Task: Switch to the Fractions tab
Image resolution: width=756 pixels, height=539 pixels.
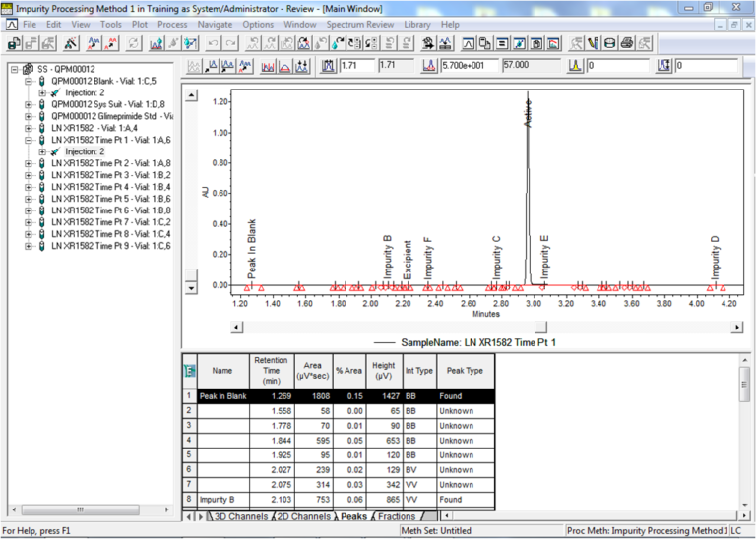Action: tap(398, 516)
